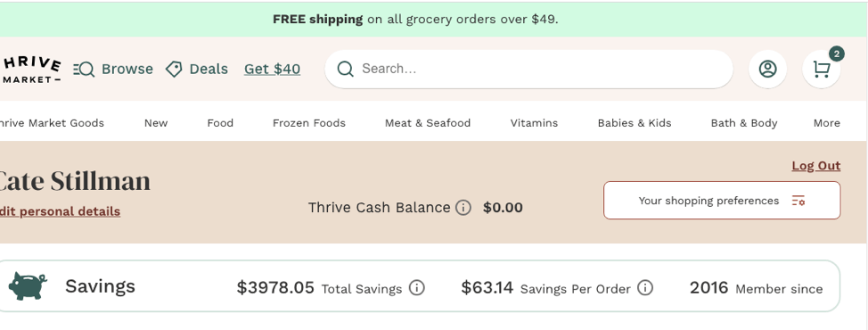Focus the Search input field

point(528,70)
